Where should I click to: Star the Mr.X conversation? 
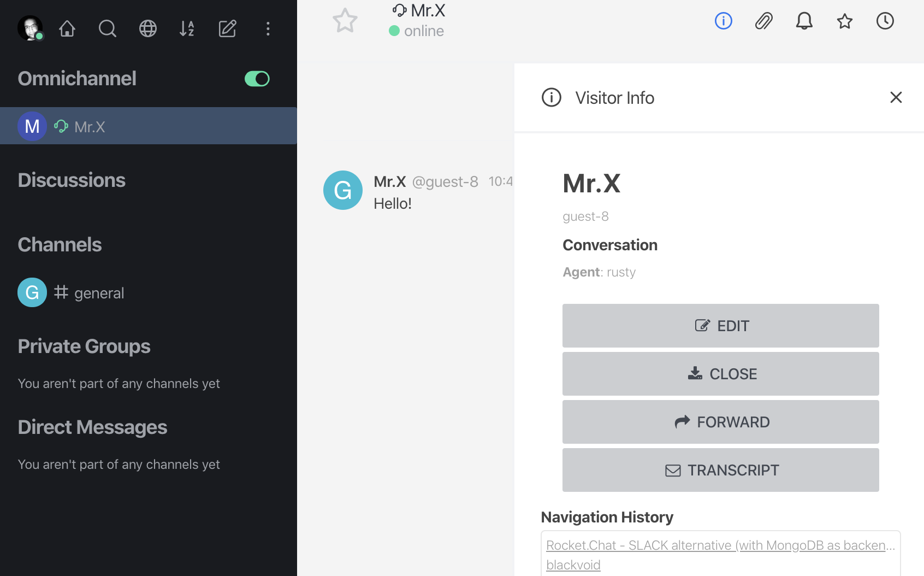click(x=345, y=20)
